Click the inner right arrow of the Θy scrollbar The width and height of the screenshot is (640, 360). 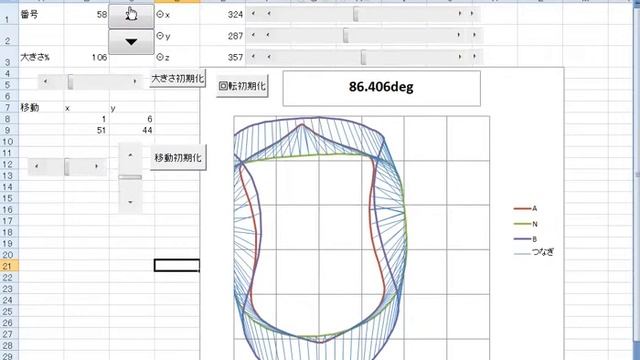pyautogui.click(x=459, y=36)
